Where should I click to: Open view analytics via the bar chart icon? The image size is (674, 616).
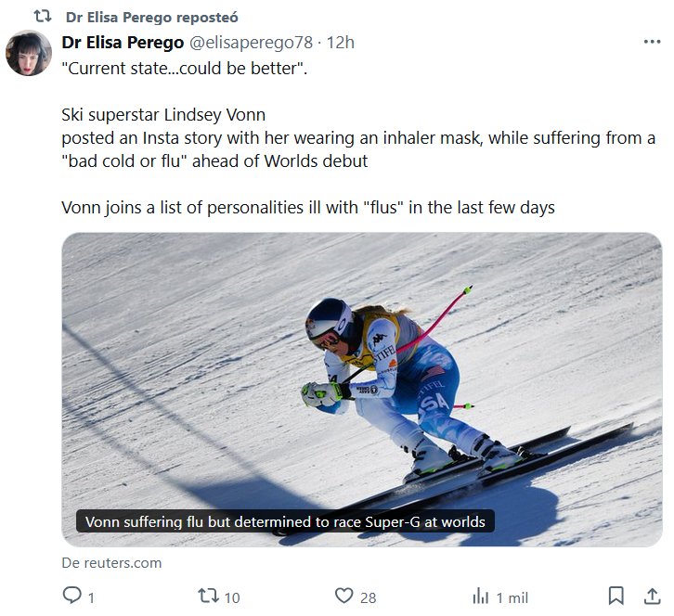(481, 596)
